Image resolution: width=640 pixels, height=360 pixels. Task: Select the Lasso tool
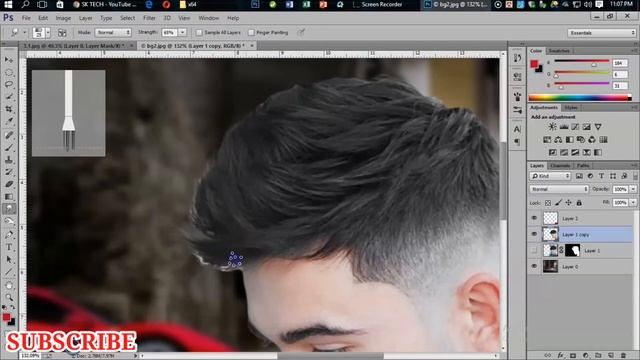point(9,84)
